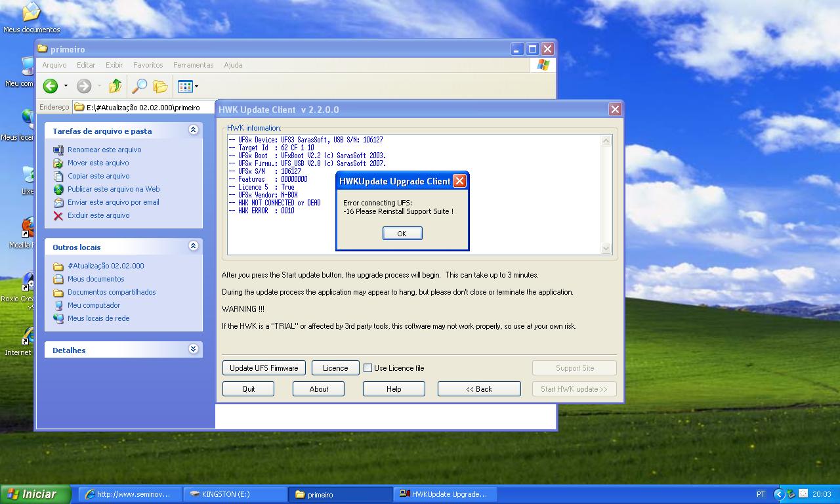Open the Editar menu
Screen dimensions: 840x504
point(86,65)
